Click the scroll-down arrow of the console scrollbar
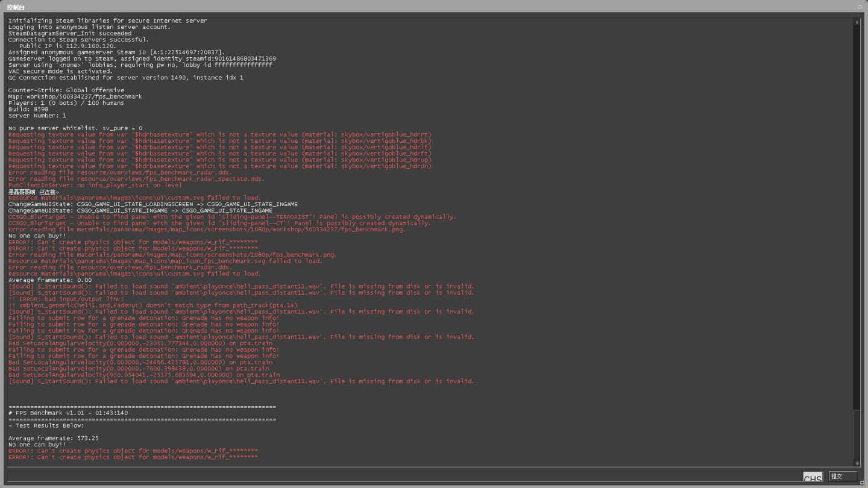Viewport: 868px width, 488px height. (857, 463)
